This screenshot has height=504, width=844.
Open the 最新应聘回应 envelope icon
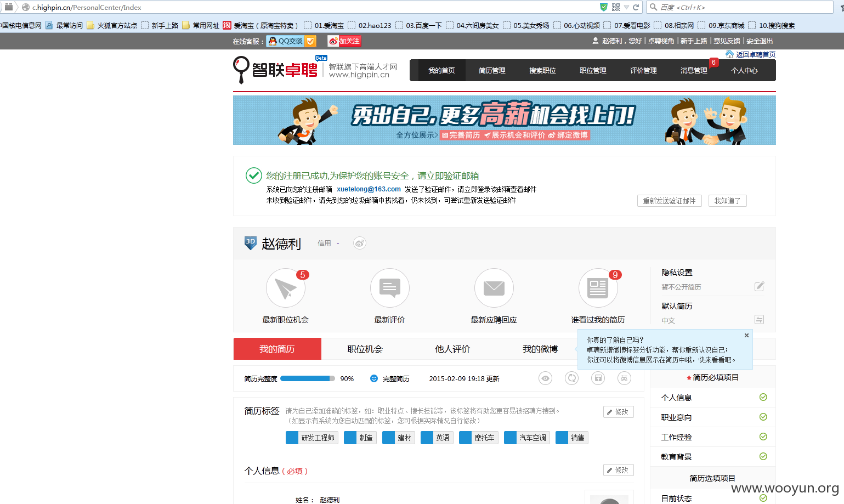494,288
